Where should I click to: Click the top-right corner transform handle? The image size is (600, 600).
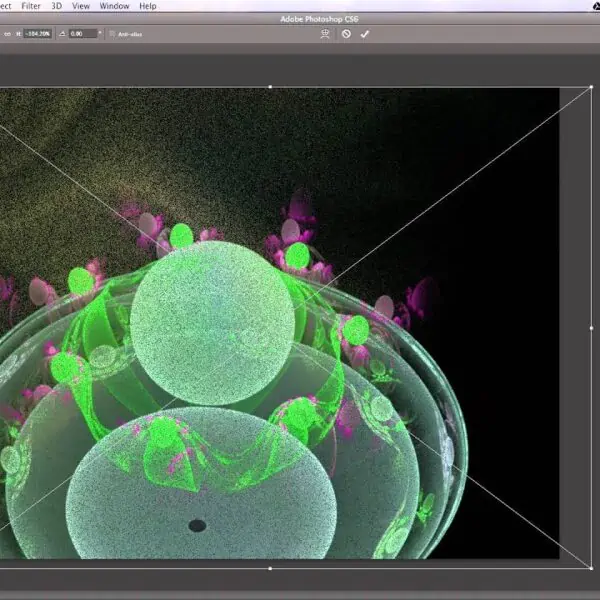point(591,87)
